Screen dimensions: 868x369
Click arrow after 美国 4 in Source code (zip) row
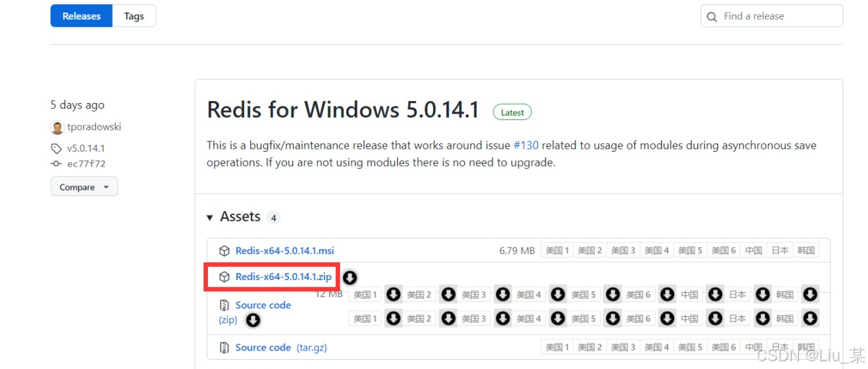pos(557,318)
